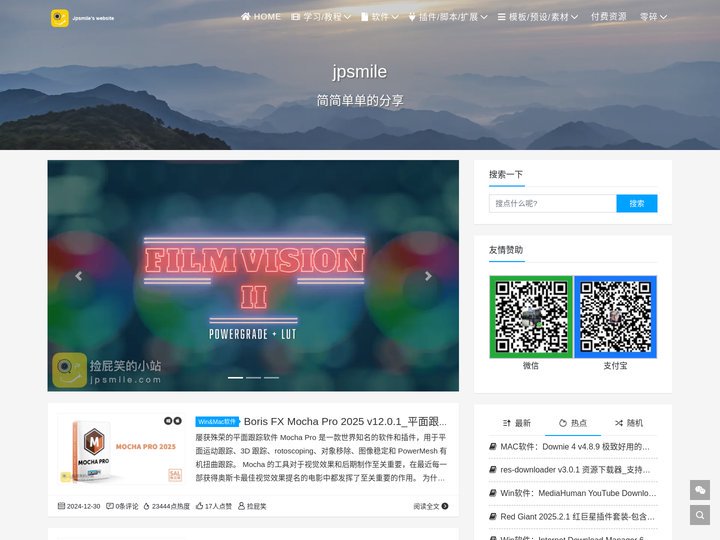The width and height of the screenshot is (720, 540).
Task: Click the 17人点赞 thumbs-up icon
Action: tap(199, 506)
